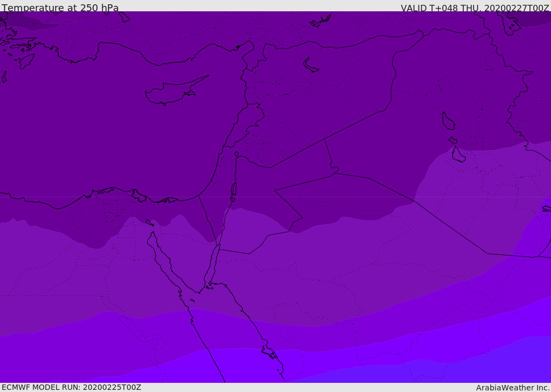Click the 'ECMWF MODEL RUN: 20200225T00Z' footer text
Screen dimensions: 551x392
coord(72,387)
